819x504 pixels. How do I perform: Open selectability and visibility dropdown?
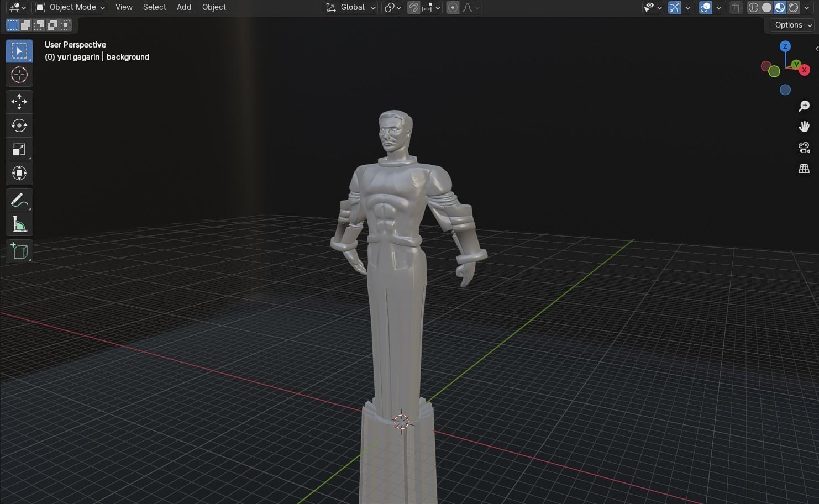tap(653, 7)
